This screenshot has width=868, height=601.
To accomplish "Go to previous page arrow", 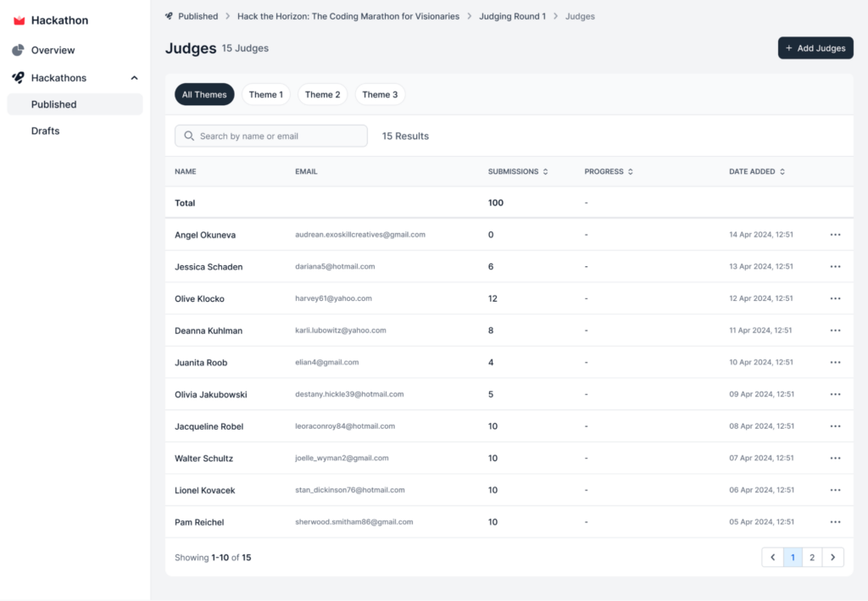I will (773, 557).
